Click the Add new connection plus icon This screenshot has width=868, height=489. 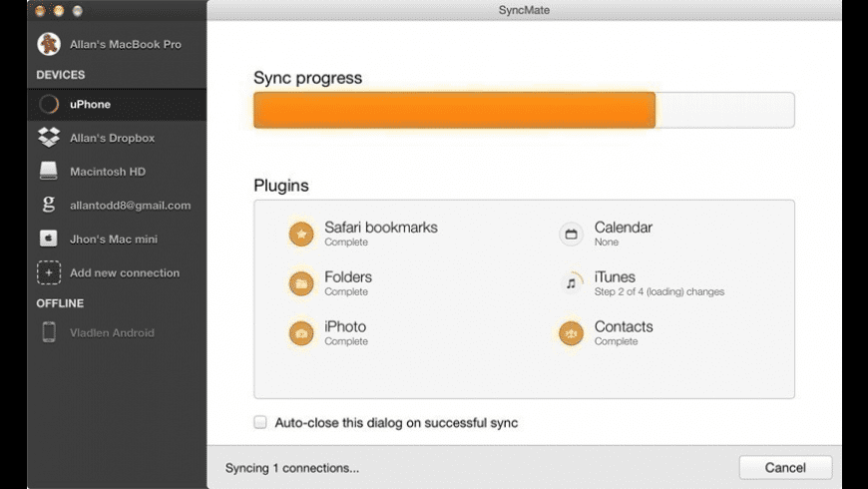[x=49, y=272]
